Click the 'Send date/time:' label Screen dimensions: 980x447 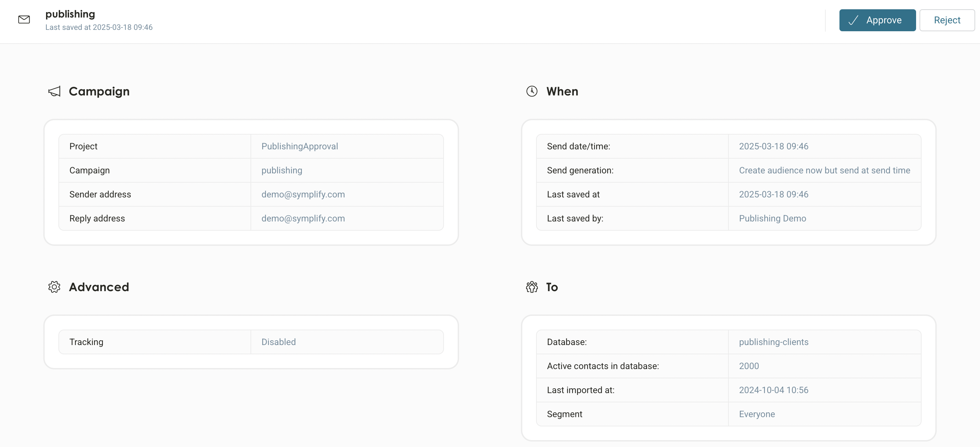click(578, 146)
